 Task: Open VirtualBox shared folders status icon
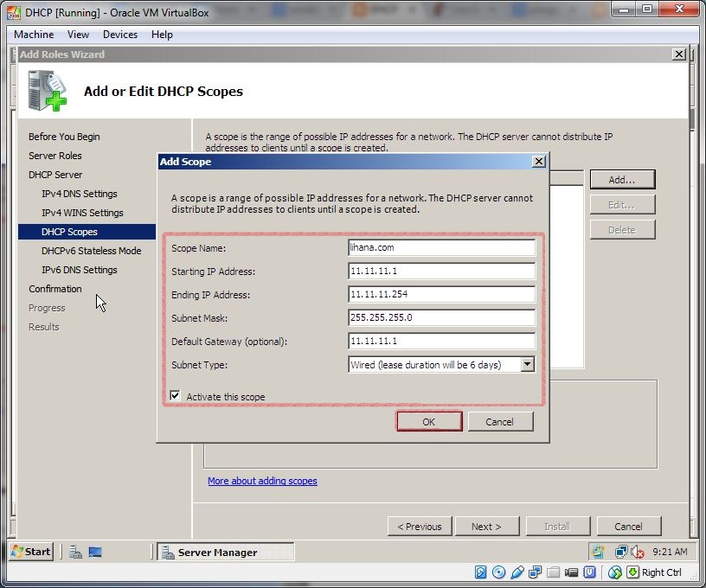tap(554, 572)
